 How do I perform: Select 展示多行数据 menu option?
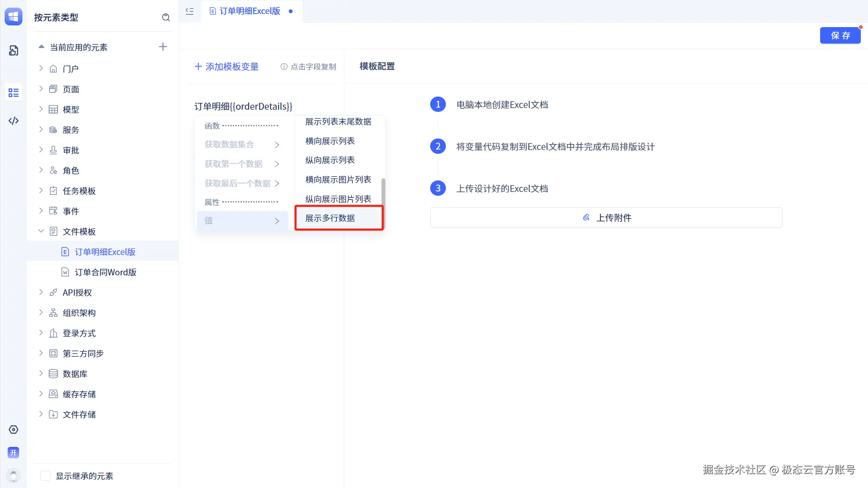330,218
